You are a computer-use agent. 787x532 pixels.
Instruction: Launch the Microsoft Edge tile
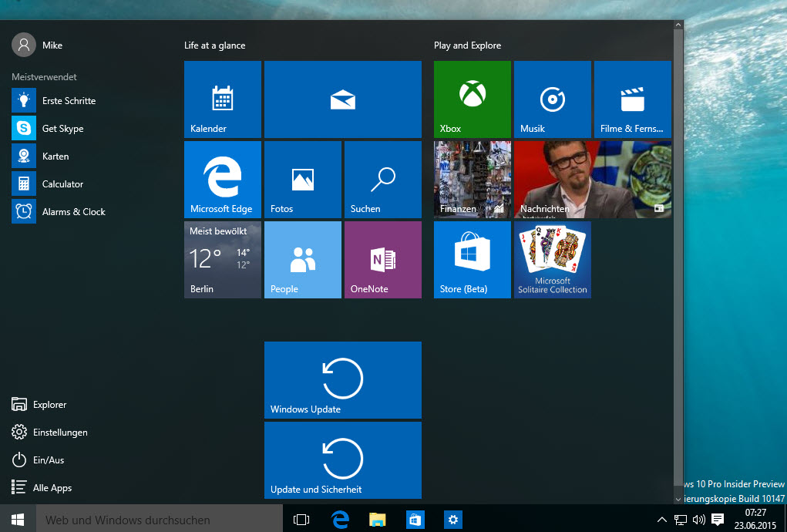coord(222,180)
